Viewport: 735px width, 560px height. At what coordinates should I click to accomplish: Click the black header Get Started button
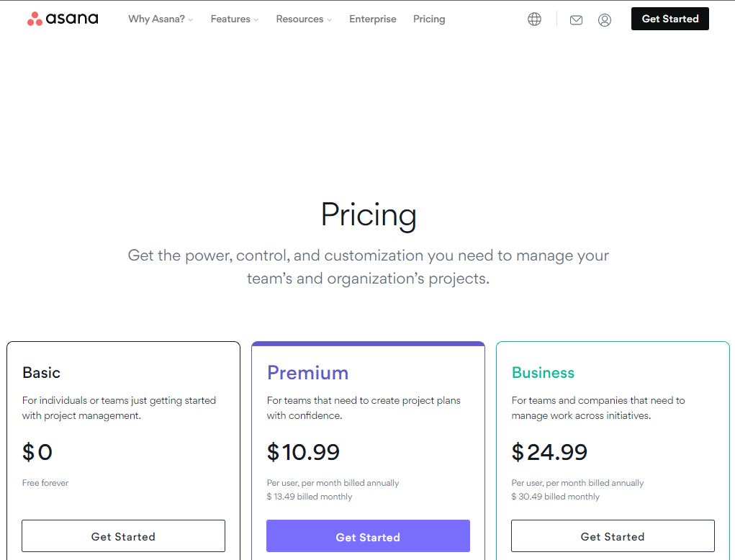(x=669, y=19)
